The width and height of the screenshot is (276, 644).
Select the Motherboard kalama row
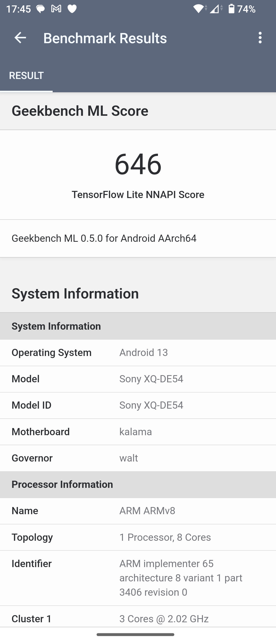(138, 432)
